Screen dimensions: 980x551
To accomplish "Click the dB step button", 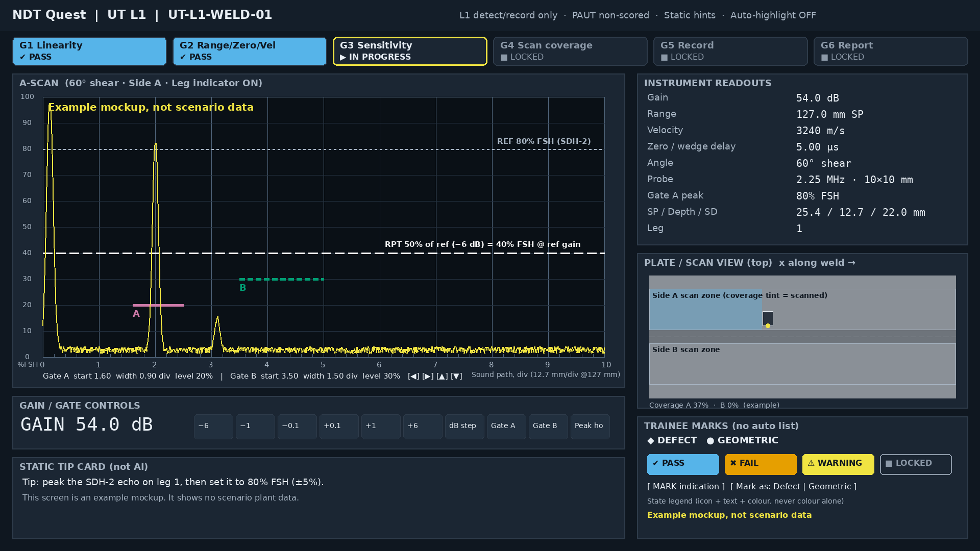I will pyautogui.click(x=464, y=427).
